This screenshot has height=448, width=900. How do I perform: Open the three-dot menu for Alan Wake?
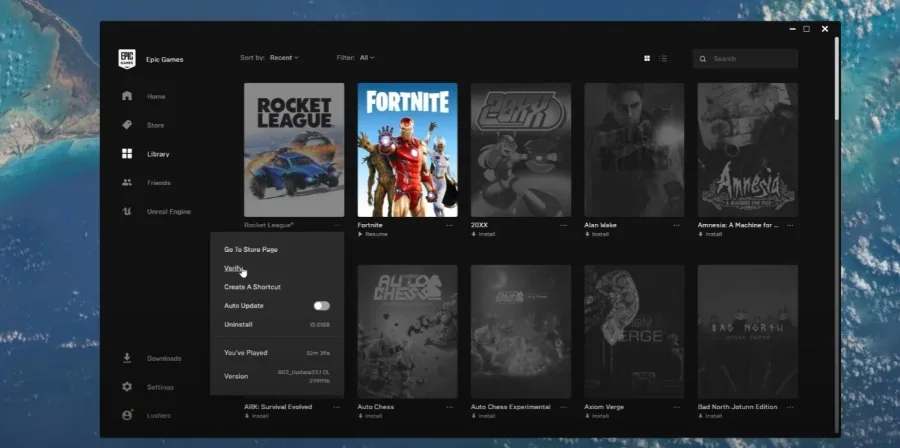[677, 225]
